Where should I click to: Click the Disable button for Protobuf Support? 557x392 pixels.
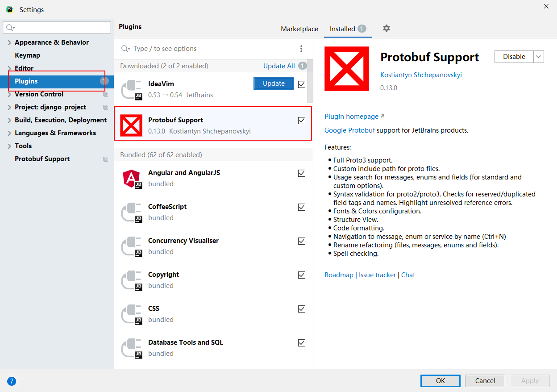click(514, 57)
